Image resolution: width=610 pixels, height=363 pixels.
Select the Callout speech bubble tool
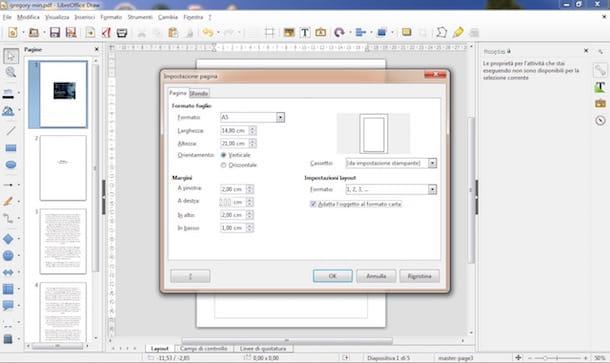click(8, 305)
